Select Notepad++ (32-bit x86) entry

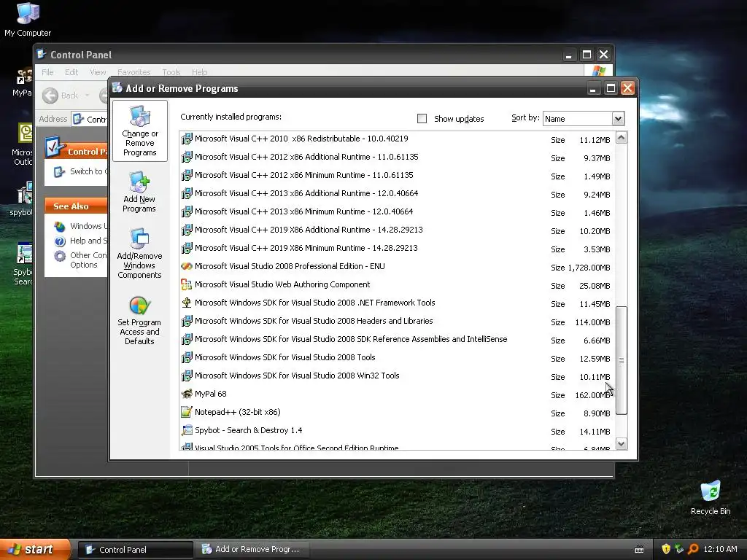(237, 412)
